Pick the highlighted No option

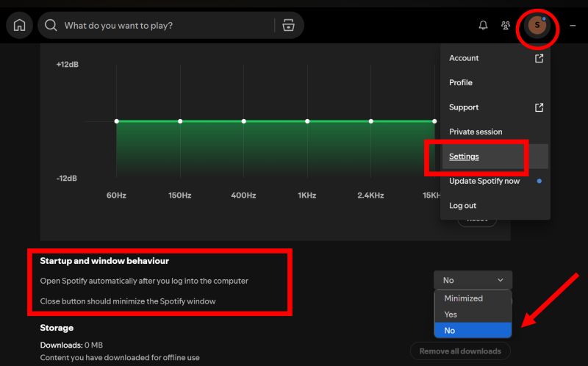pos(450,331)
